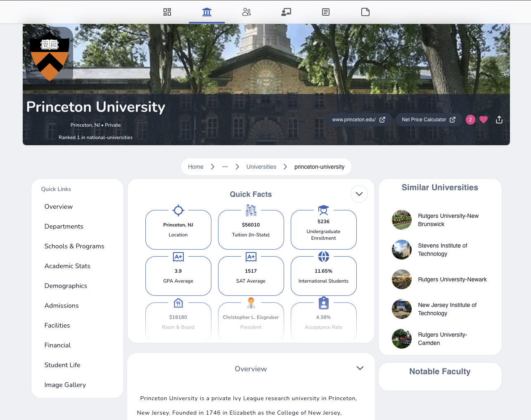Click the SAT Average A+ icon
The width and height of the screenshot is (531, 420).
[x=251, y=257]
